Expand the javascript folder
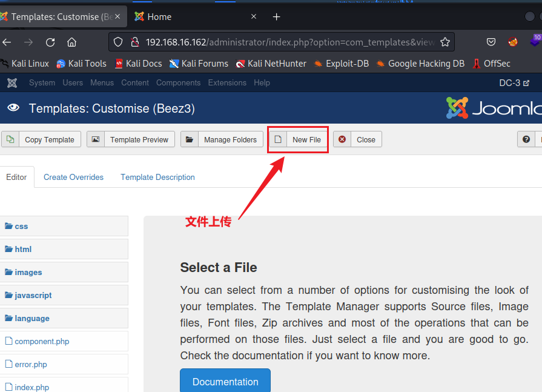Viewport: 542px width, 392px height. pos(64,295)
